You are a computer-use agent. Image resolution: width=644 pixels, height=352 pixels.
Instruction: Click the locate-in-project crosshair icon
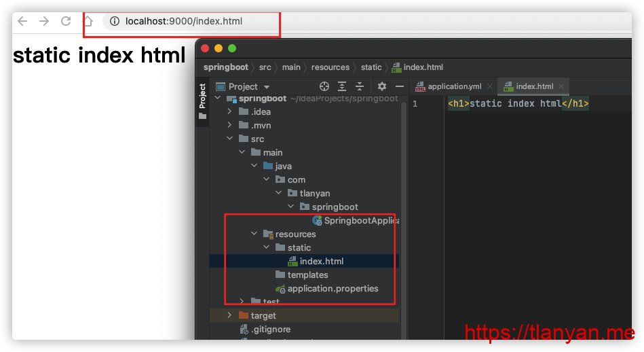pyautogui.click(x=324, y=86)
